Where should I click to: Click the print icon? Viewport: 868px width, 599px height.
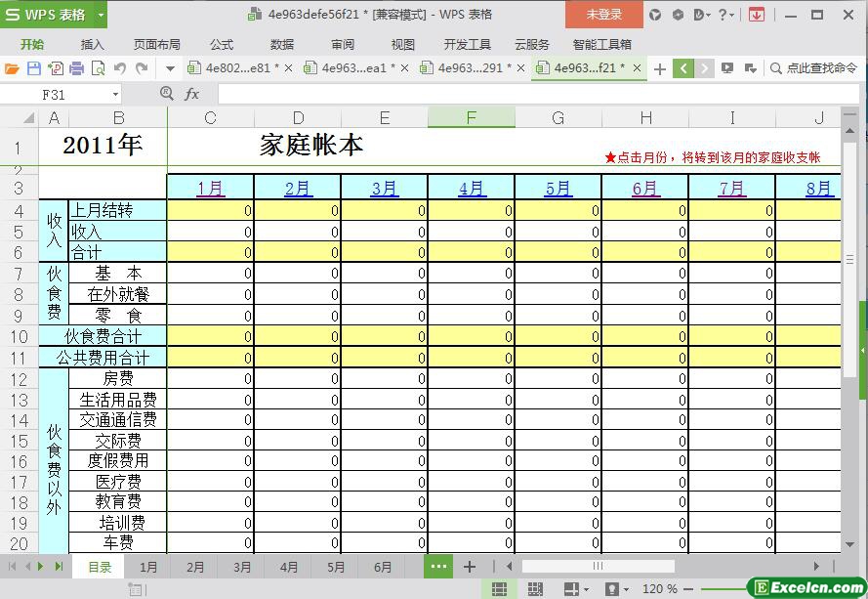click(x=76, y=68)
